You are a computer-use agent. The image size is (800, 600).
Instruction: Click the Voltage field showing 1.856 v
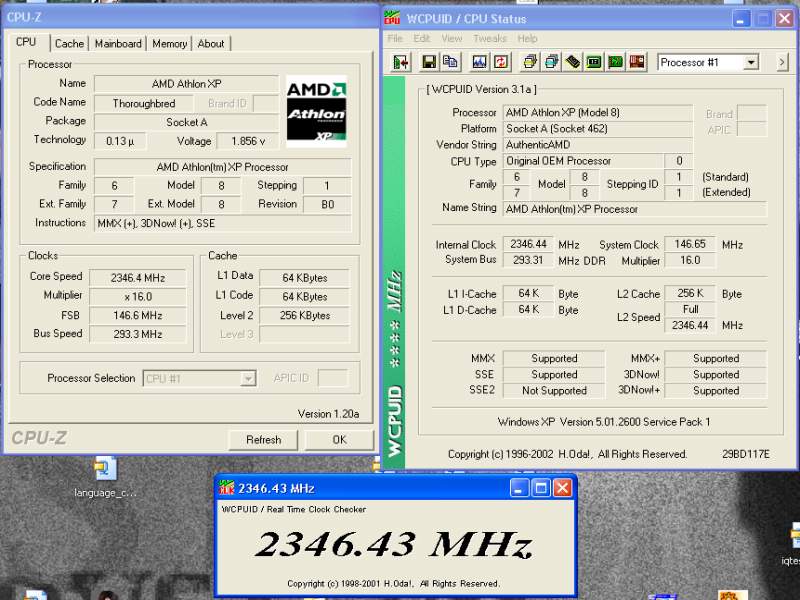point(248,141)
